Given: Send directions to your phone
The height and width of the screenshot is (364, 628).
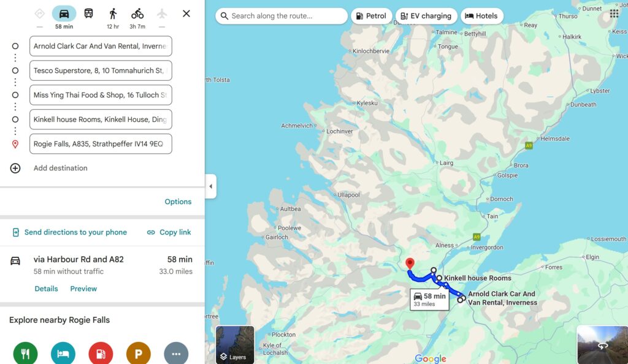Looking at the screenshot, I should 70,232.
